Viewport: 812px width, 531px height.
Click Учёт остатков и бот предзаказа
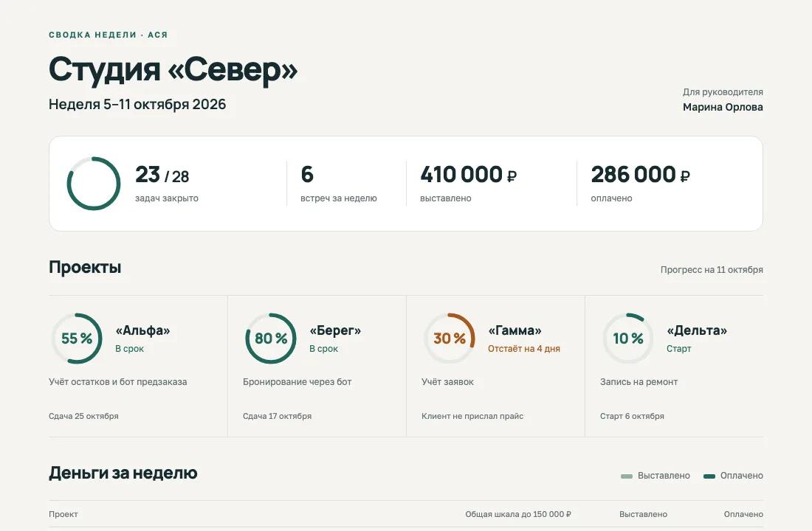click(x=117, y=382)
